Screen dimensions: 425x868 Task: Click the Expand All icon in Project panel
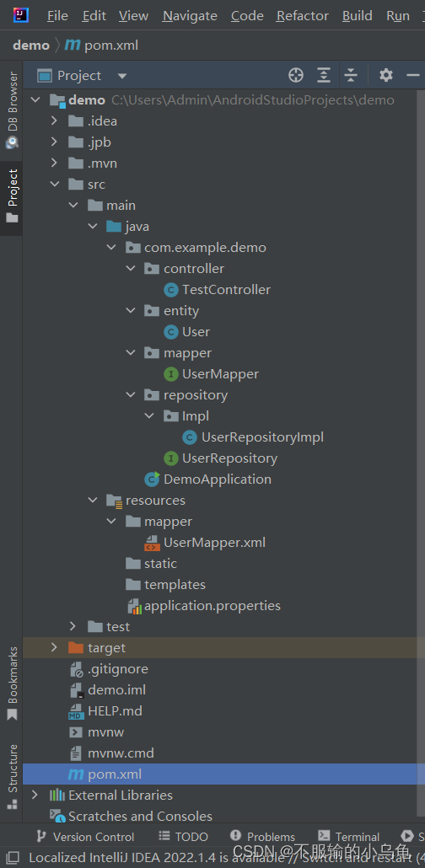pyautogui.click(x=324, y=75)
